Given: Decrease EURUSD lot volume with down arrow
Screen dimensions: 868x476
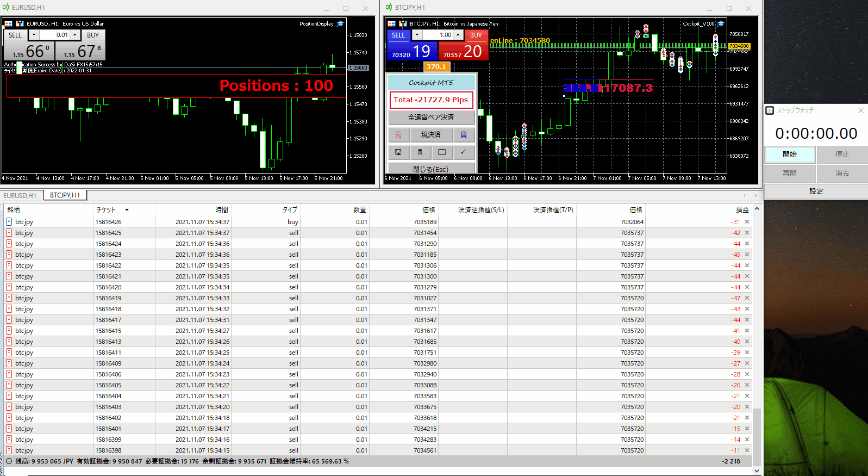Looking at the screenshot, I should [34, 35].
